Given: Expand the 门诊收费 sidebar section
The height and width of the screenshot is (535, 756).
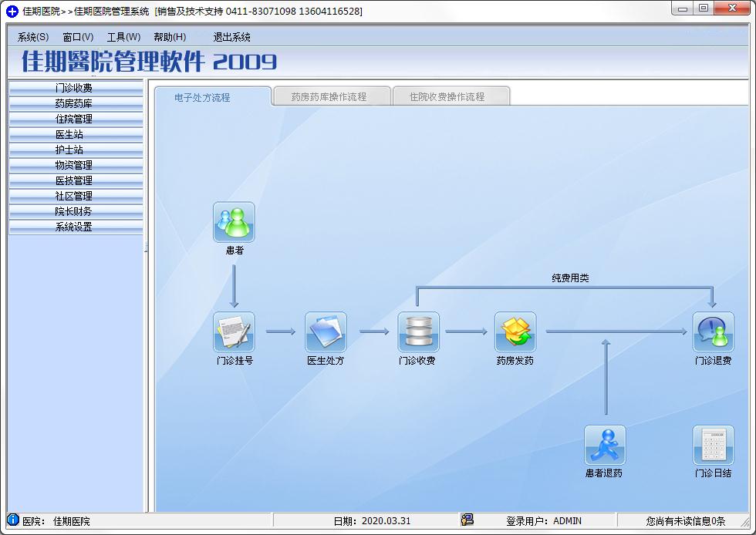Looking at the screenshot, I should click(x=76, y=88).
